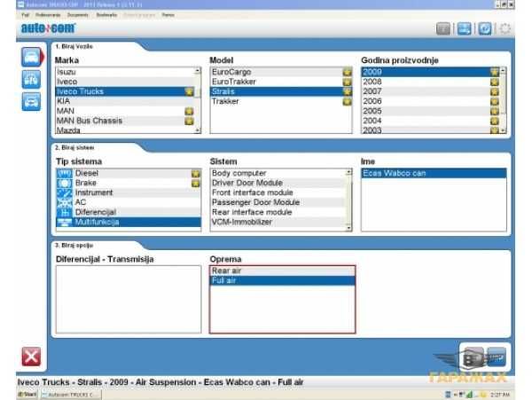The width and height of the screenshot is (532, 400).
Task: Select the AC snowflake icon
Action: [64, 202]
